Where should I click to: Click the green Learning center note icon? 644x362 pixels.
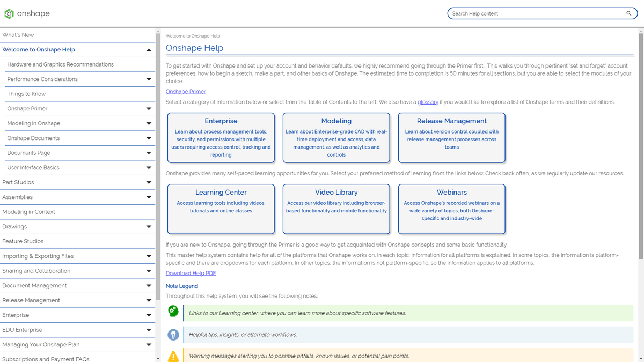point(173,311)
